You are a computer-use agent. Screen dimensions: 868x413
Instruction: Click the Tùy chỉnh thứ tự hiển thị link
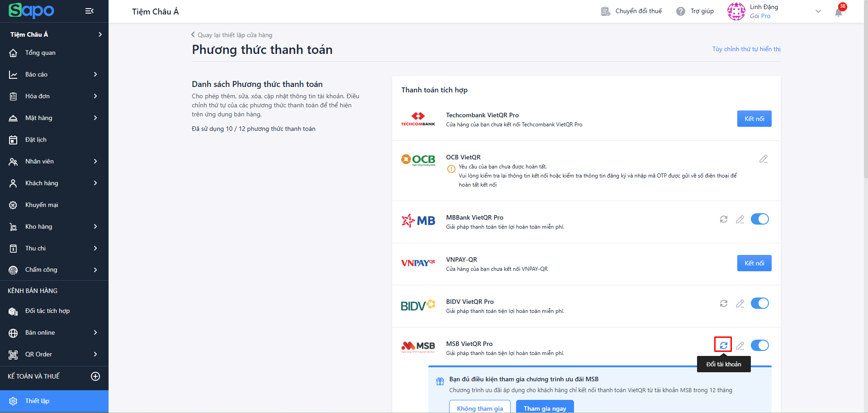(746, 49)
